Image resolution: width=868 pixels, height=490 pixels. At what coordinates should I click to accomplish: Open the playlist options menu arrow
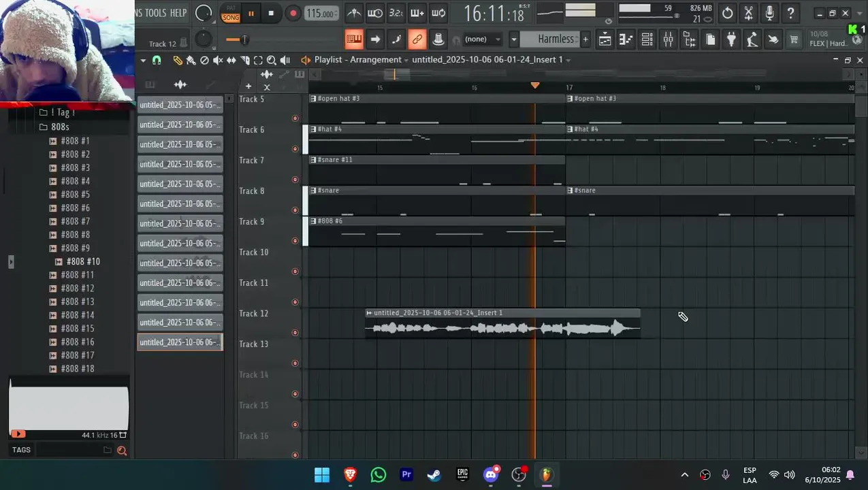click(x=143, y=61)
